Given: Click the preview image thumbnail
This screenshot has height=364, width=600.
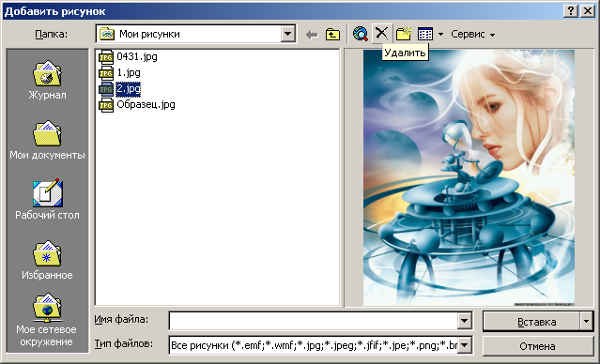Looking at the screenshot, I should [x=469, y=178].
